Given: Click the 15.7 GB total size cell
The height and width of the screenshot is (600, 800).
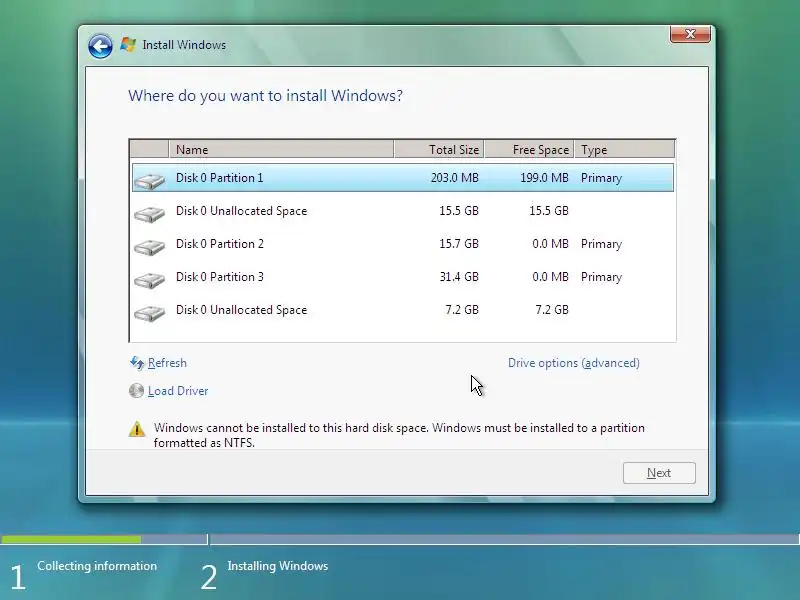Looking at the screenshot, I should [459, 244].
